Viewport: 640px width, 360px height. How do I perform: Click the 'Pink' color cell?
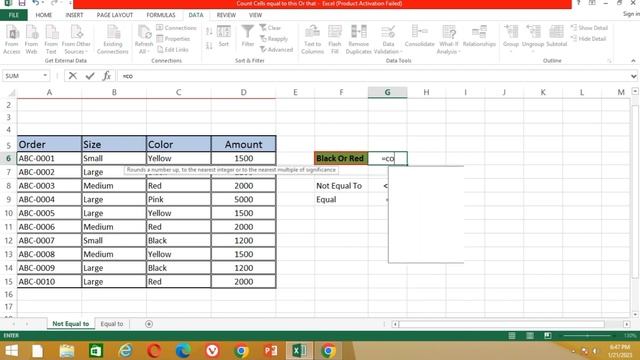pyautogui.click(x=178, y=200)
